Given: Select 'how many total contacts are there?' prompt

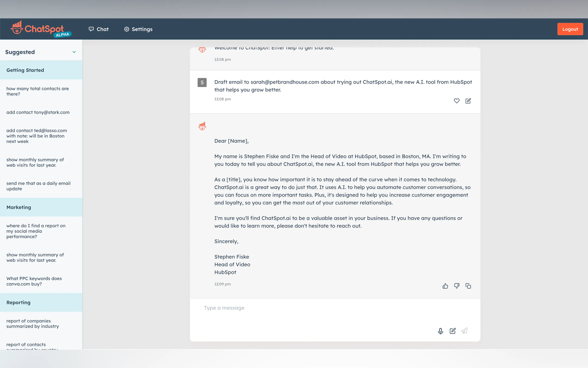Looking at the screenshot, I should [x=38, y=91].
